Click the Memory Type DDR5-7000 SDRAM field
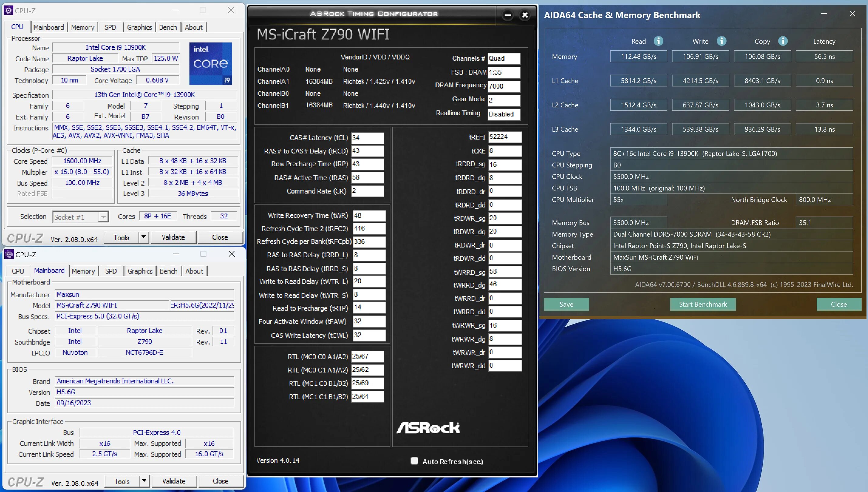Image resolution: width=868 pixels, height=492 pixels. (x=731, y=234)
